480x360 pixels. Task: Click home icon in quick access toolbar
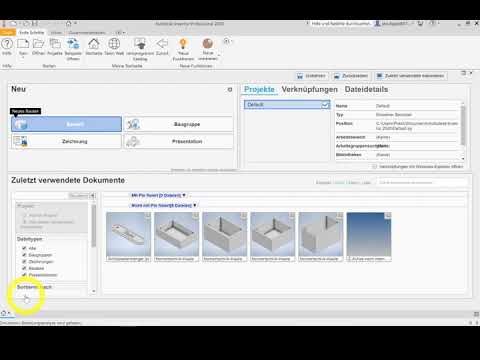68,23
